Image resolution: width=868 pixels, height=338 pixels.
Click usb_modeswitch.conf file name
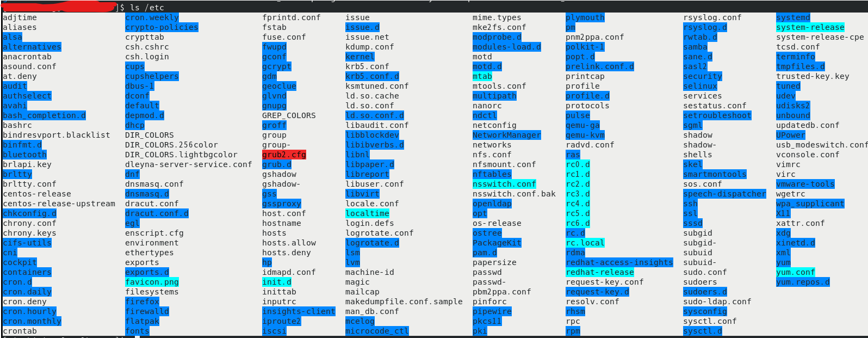[x=822, y=145]
